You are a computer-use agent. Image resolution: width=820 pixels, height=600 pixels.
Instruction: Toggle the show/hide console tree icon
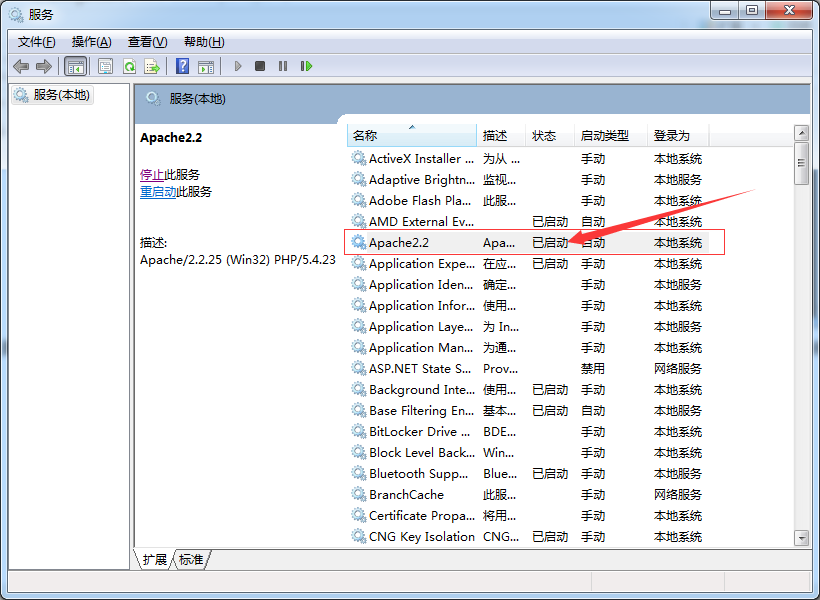[x=75, y=66]
